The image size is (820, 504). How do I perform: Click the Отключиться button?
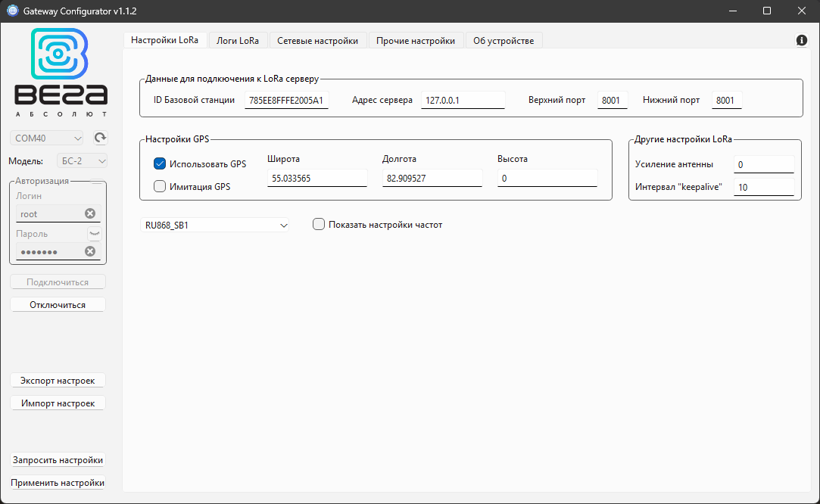coord(58,303)
